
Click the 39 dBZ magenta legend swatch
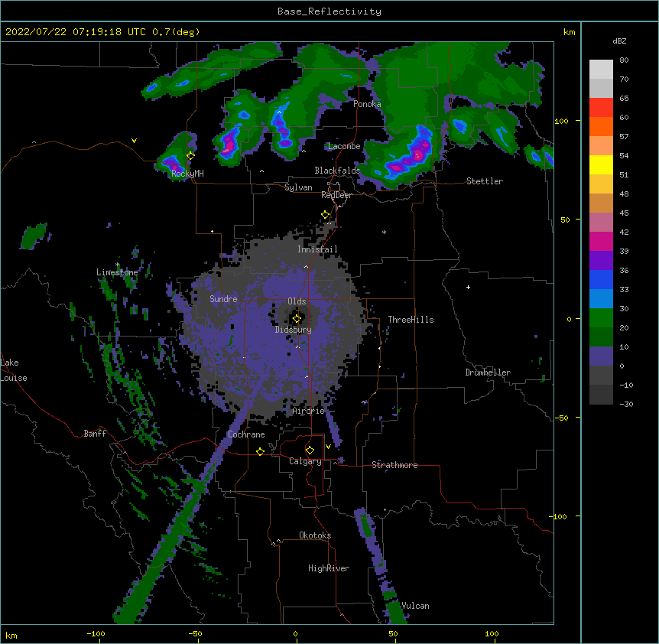coord(601,242)
